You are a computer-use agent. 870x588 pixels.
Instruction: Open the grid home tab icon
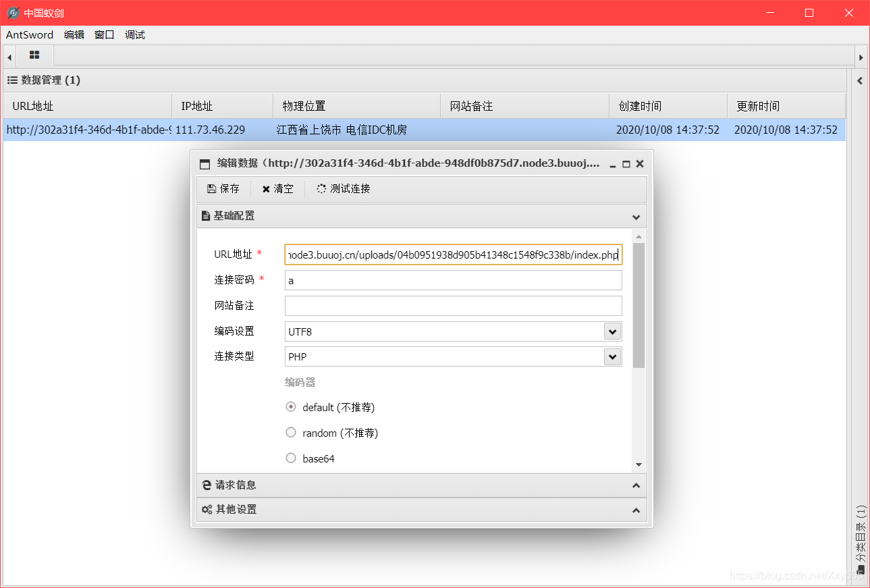pyautogui.click(x=34, y=55)
